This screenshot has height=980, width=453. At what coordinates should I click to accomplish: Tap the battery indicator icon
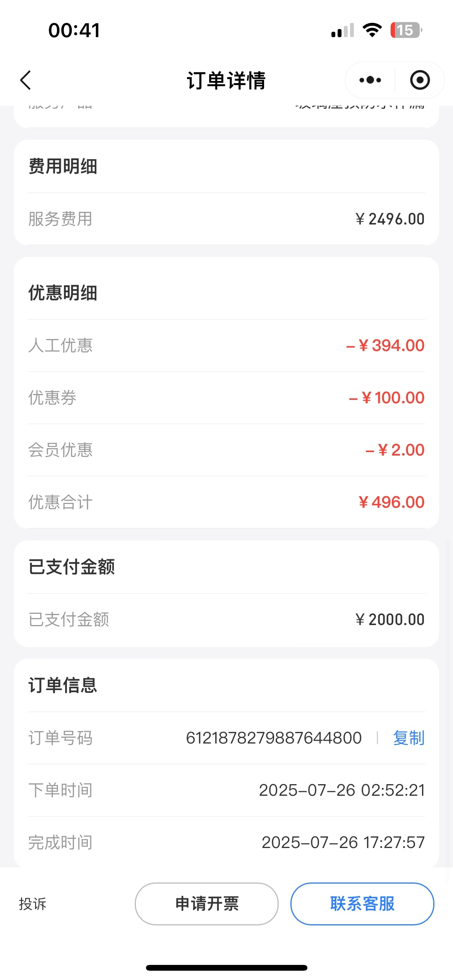point(406,30)
